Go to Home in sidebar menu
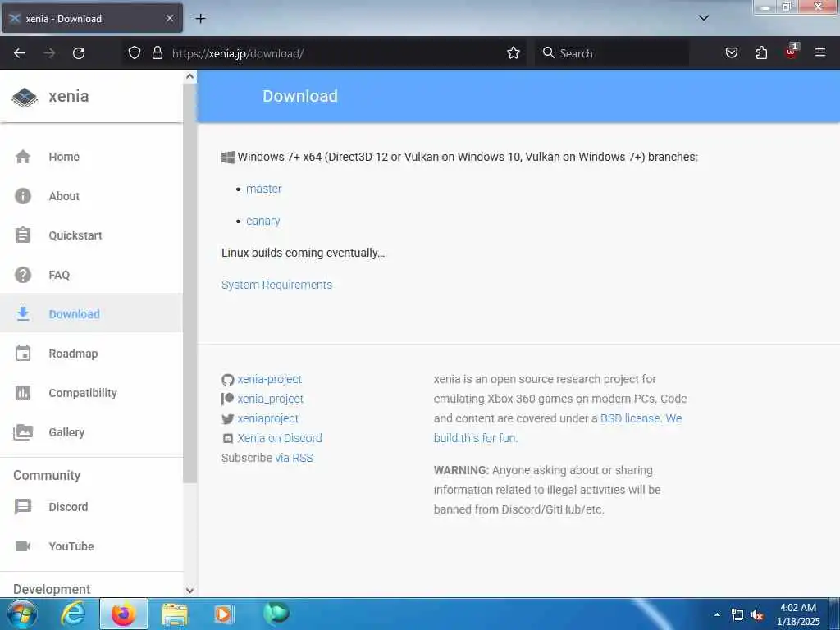Screen dimensions: 840x630 pyautogui.click(x=64, y=157)
